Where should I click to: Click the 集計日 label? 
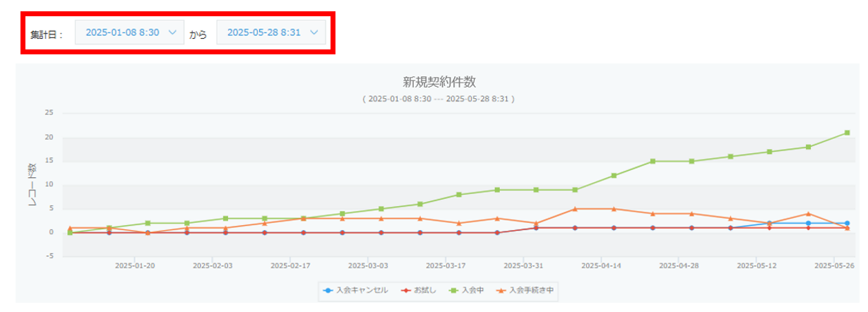point(47,34)
